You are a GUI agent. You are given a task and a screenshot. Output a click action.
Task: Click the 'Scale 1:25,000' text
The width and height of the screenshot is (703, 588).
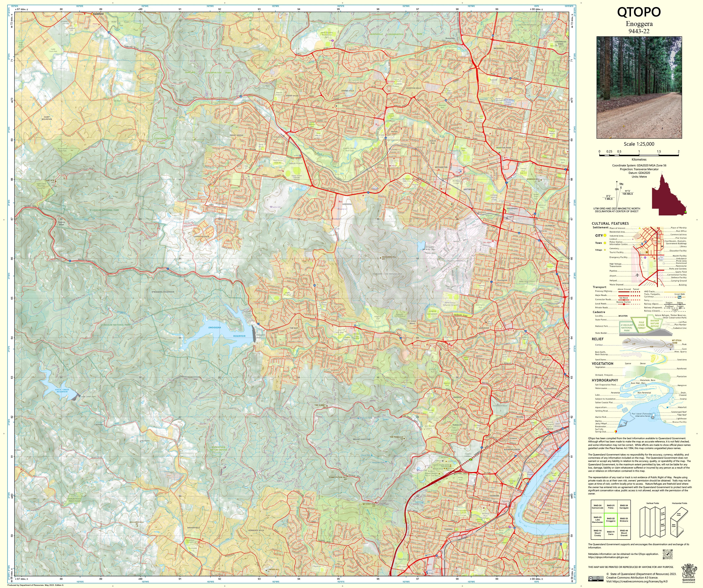[x=639, y=144]
